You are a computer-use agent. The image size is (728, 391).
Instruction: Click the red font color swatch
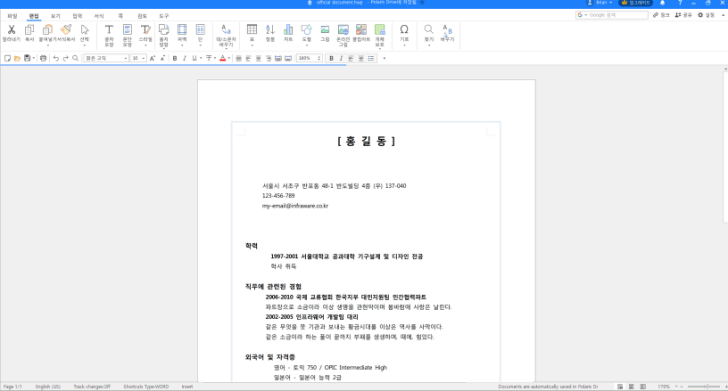(222, 58)
